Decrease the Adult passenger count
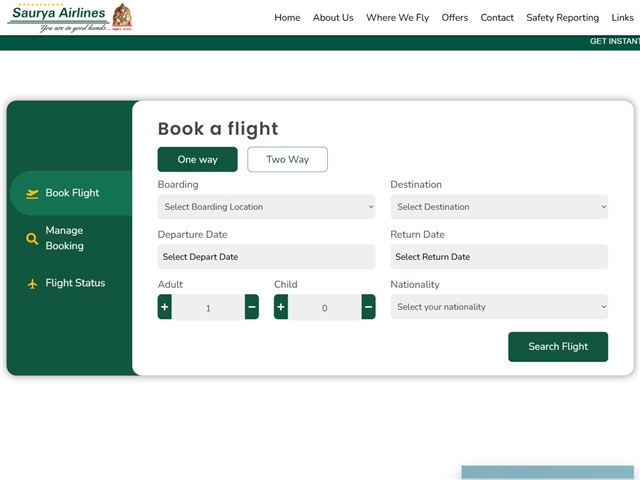The width and height of the screenshot is (640, 480). (251, 308)
